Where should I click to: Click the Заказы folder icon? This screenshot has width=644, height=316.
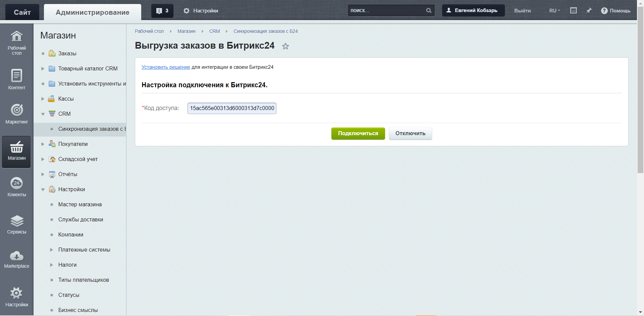pos(52,53)
